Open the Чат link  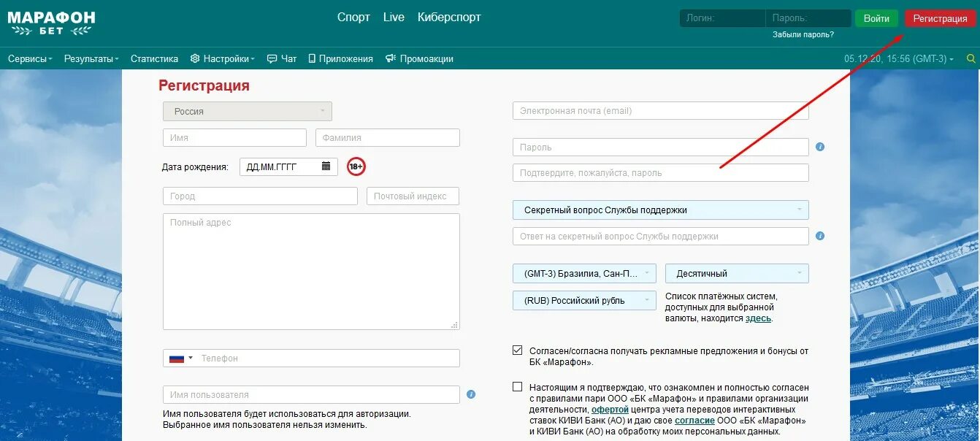pos(282,58)
